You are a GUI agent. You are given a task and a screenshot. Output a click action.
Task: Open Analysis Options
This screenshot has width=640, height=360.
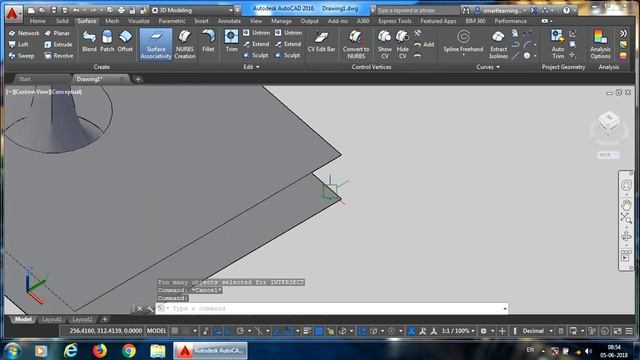point(600,44)
